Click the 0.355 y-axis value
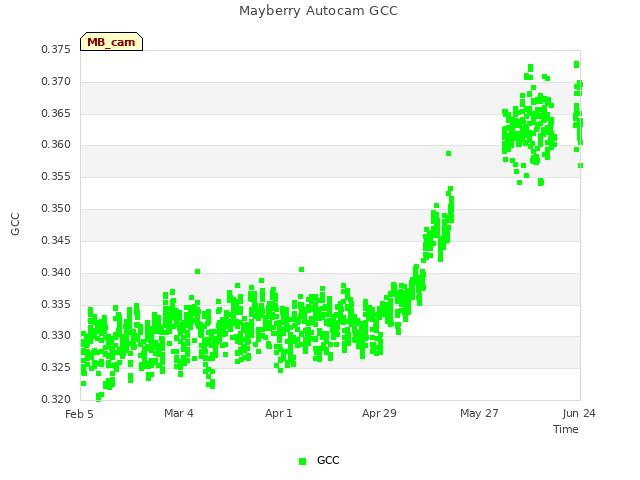The height and width of the screenshot is (480, 640). [x=56, y=177]
